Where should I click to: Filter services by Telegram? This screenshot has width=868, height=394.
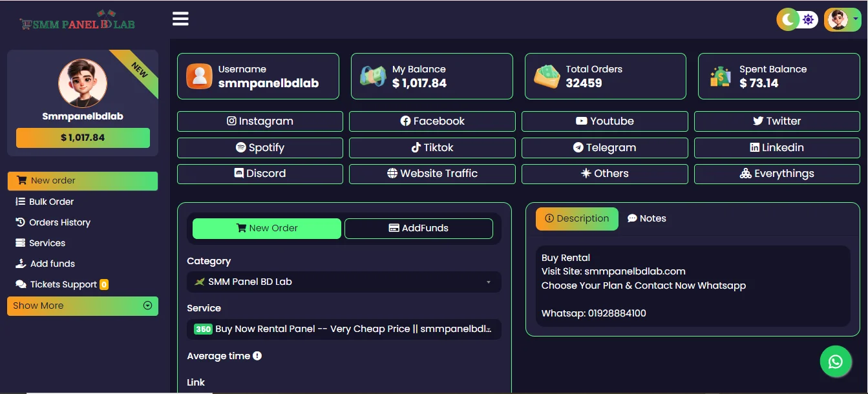click(604, 147)
